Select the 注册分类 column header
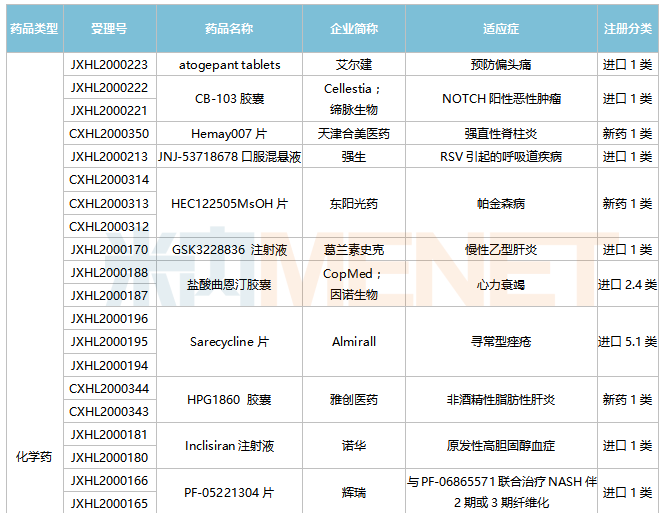The width and height of the screenshot is (663, 513). 628,29
